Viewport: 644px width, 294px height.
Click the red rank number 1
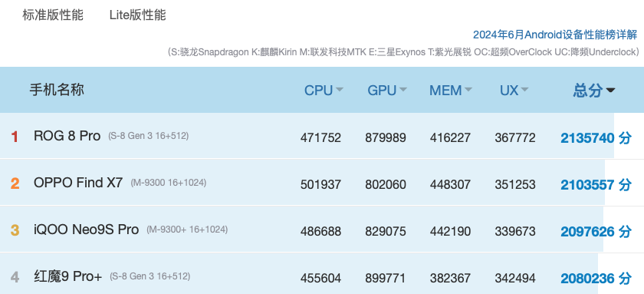tap(15, 137)
